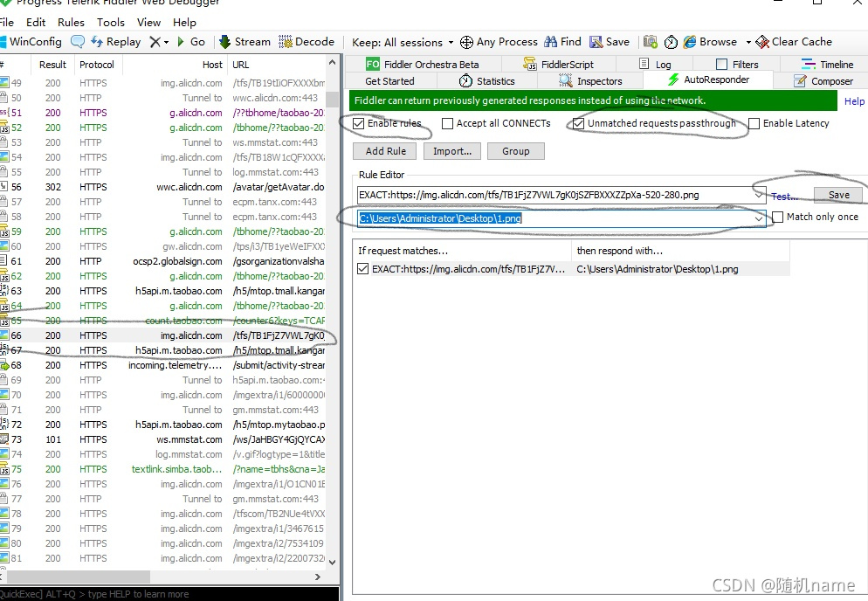Click the camera screenshot icon

click(x=651, y=42)
